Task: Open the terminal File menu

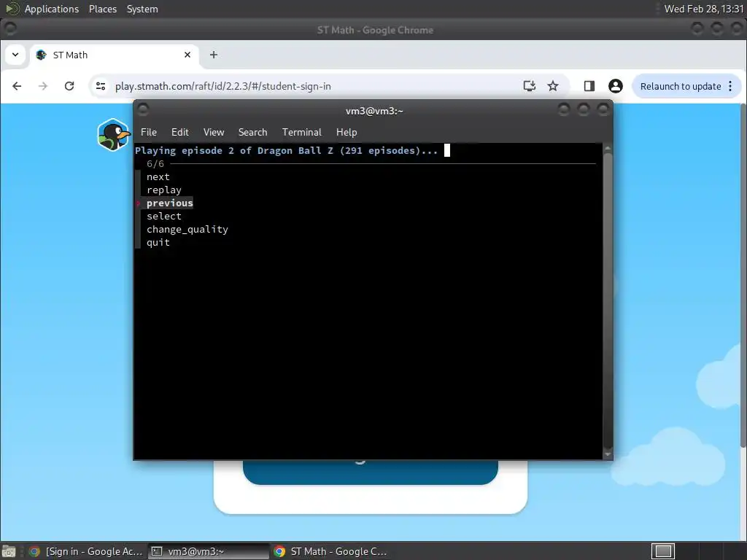Action: point(149,133)
